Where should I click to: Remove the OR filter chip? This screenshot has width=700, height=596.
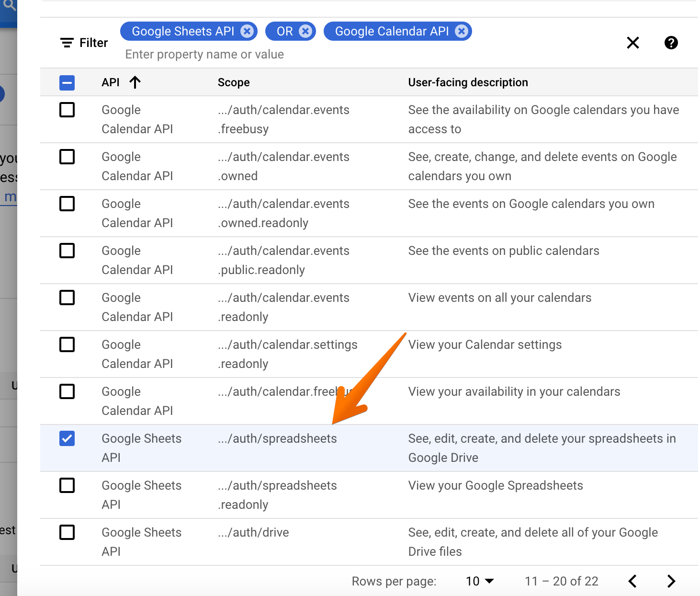coord(305,31)
